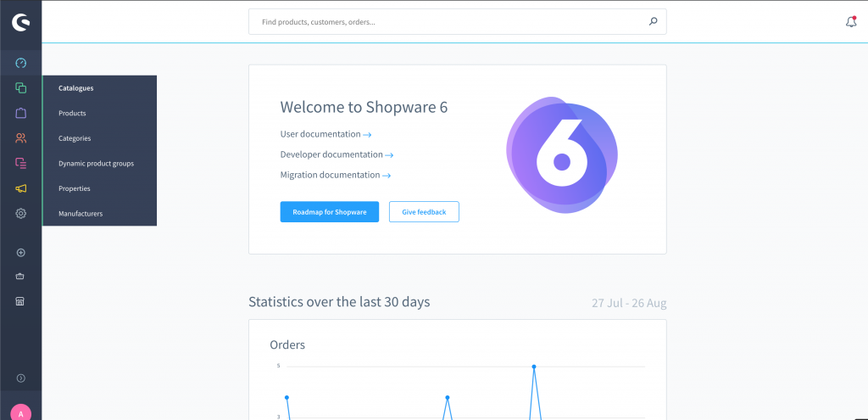868x420 pixels.
Task: Click the 'Orders' chart title
Action: pyautogui.click(x=287, y=344)
